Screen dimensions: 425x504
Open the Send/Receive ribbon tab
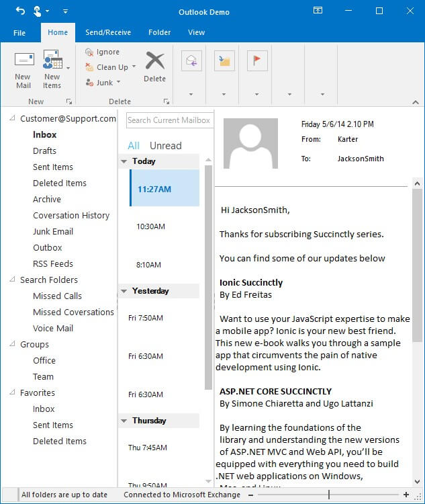tap(108, 32)
